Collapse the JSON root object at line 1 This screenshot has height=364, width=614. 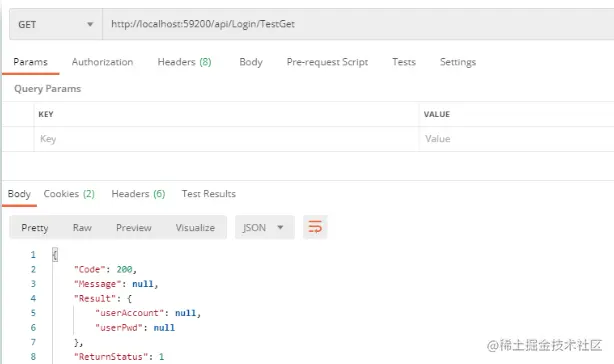point(55,255)
